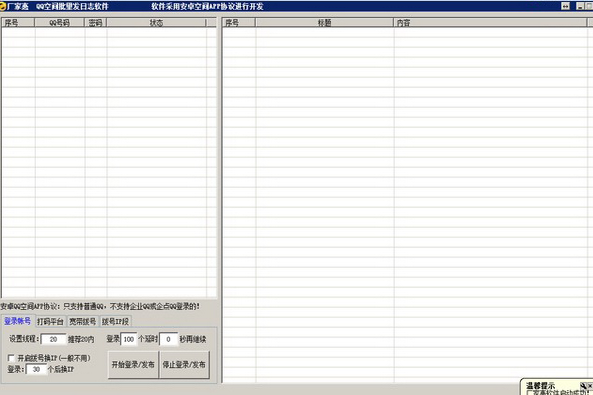Click the delay seconds field showing 0
This screenshot has width=593, height=395.
(168, 339)
